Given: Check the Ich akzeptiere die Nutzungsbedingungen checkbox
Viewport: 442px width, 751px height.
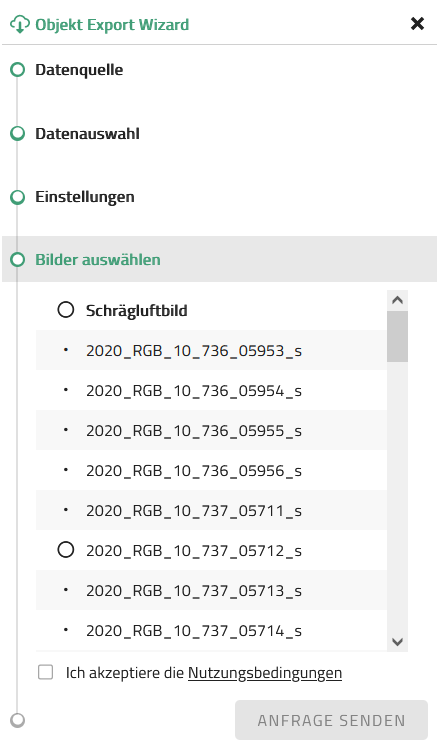Looking at the screenshot, I should pyautogui.click(x=45, y=672).
